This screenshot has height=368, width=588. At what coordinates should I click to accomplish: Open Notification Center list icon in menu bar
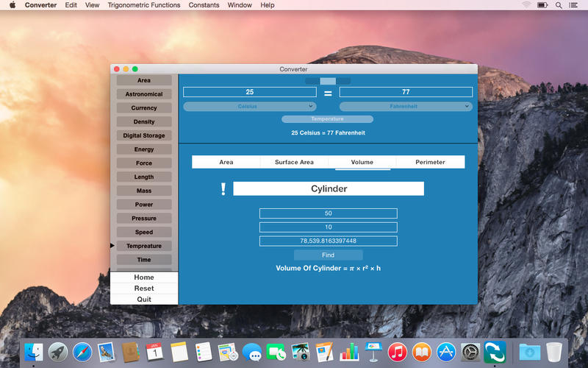tap(573, 5)
